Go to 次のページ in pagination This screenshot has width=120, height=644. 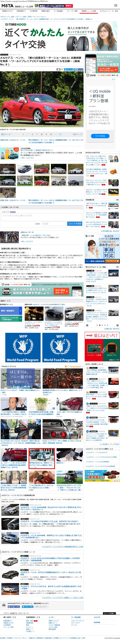[77, 134]
